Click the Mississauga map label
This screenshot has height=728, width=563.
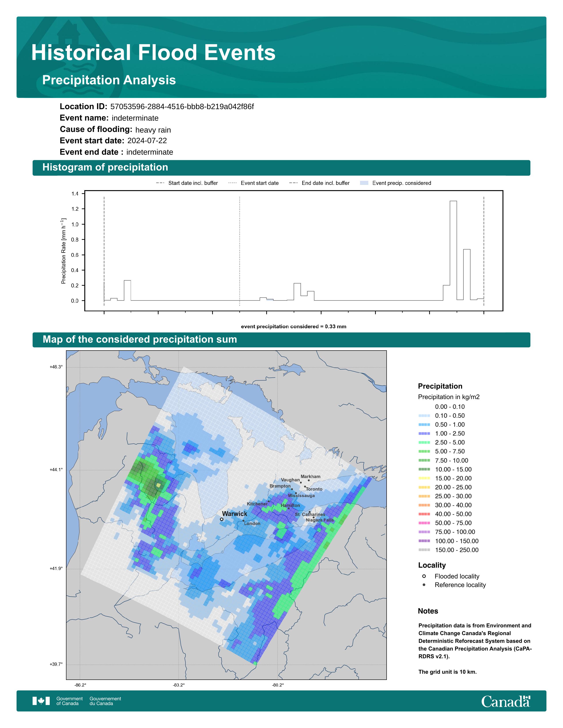click(302, 496)
